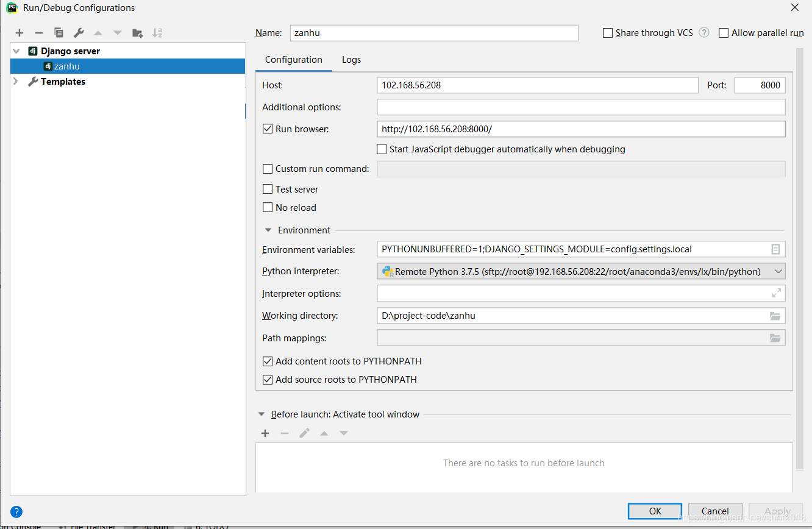Click the Cancel button
812x529 pixels.
(x=715, y=511)
